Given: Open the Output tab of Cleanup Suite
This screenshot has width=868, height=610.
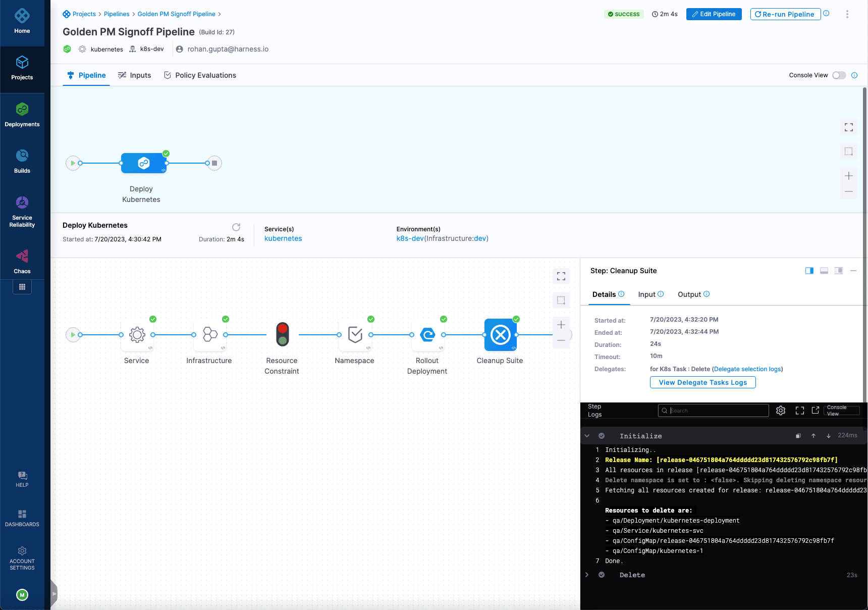Looking at the screenshot, I should [x=690, y=294].
